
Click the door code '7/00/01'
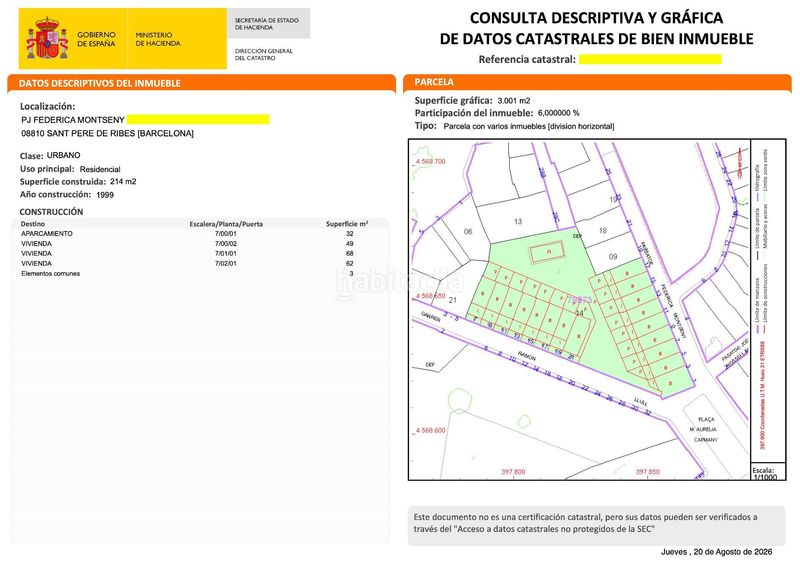pyautogui.click(x=226, y=233)
